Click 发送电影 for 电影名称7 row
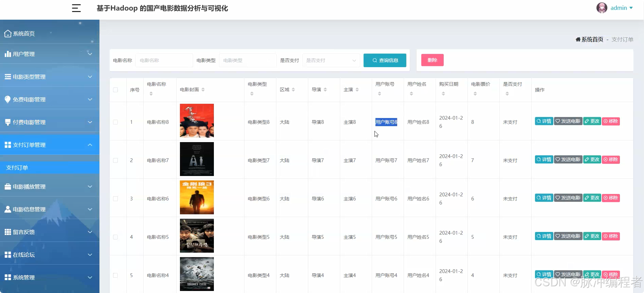The image size is (644, 293). click(568, 159)
